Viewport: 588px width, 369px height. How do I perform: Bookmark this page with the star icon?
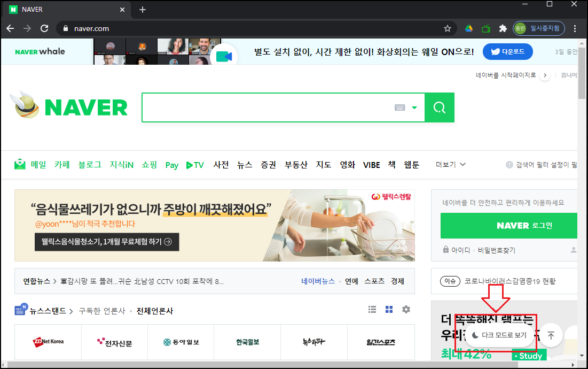click(448, 28)
